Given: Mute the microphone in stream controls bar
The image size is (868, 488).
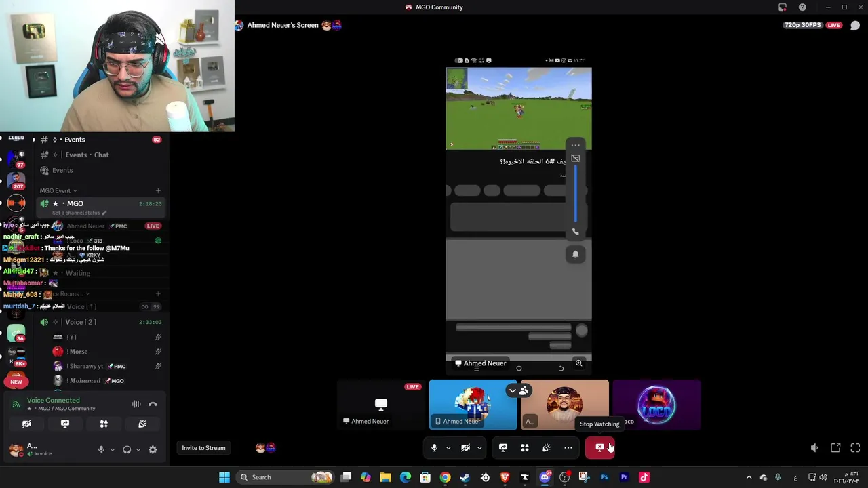Looking at the screenshot, I should tap(435, 448).
